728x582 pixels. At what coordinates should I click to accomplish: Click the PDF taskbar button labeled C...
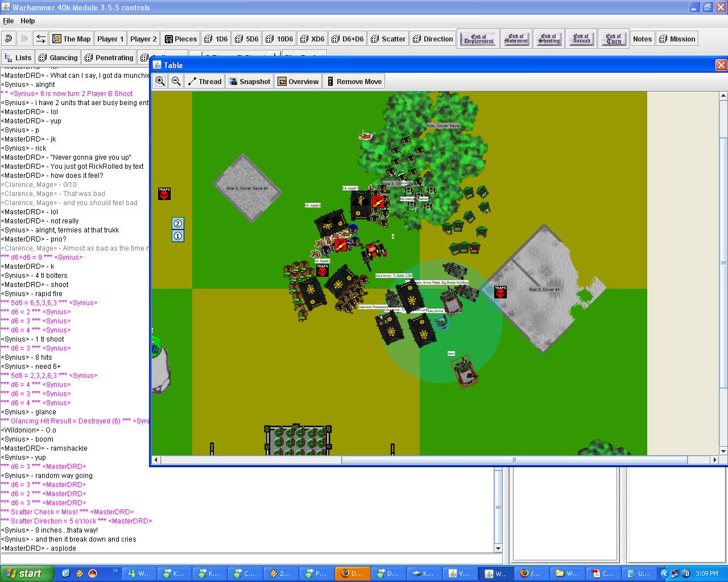(x=602, y=573)
